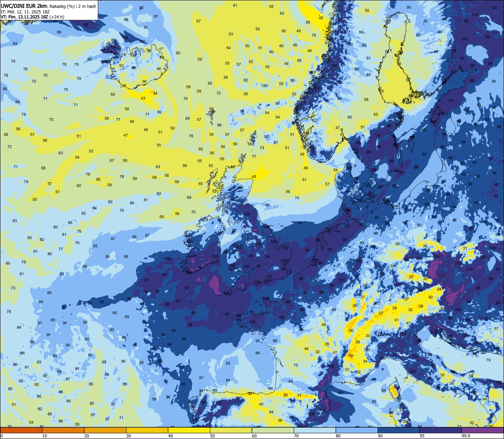Click the 30–40 % amber legend segment

pos(147,430)
